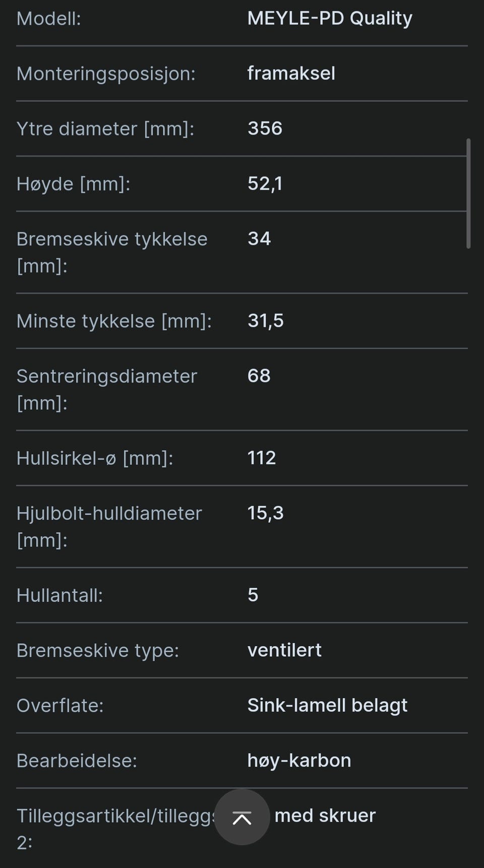Click the Monteringsposisjon label
Screen dimensions: 484x868
point(106,74)
